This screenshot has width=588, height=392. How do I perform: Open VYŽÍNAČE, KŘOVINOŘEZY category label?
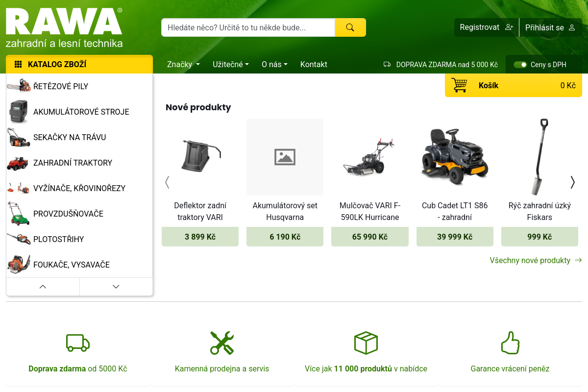pyautogui.click(x=79, y=188)
